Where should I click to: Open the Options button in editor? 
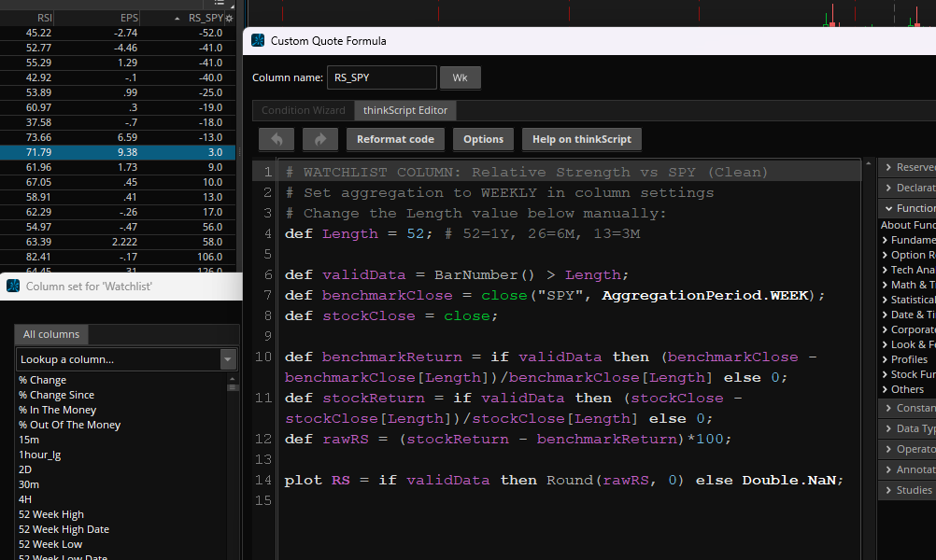[484, 139]
